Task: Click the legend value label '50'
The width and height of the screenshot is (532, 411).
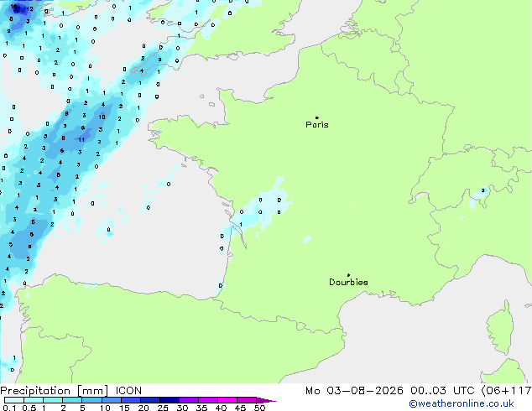Action: 259,408
